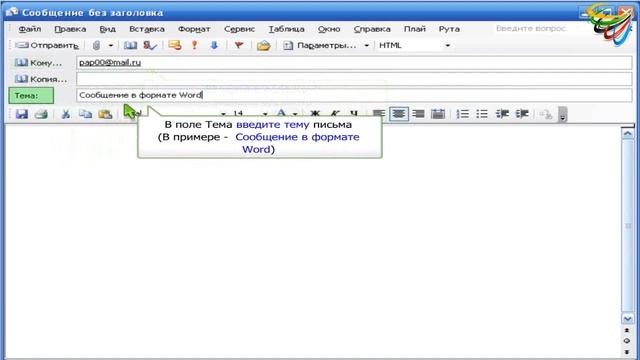640x360 pixels.
Task: Open the Окно menu
Action: (x=329, y=29)
